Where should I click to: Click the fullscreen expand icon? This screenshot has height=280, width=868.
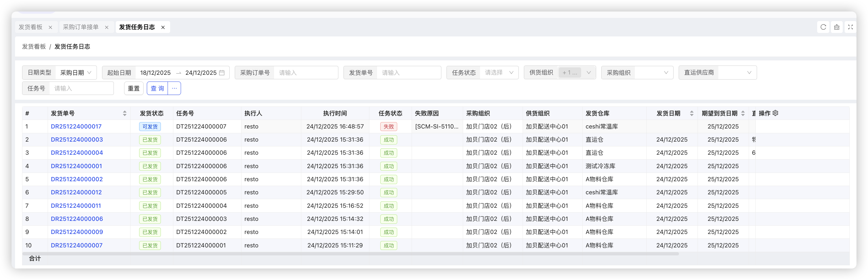(x=850, y=27)
